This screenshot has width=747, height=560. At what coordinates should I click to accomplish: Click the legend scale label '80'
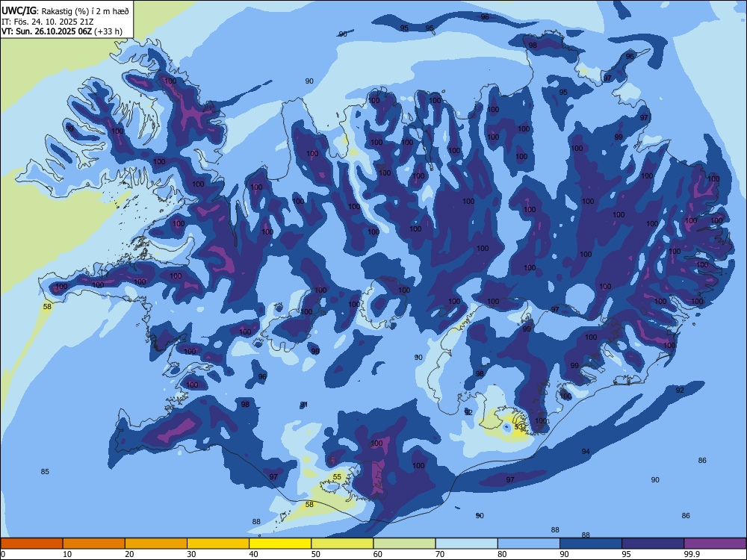pyautogui.click(x=502, y=554)
